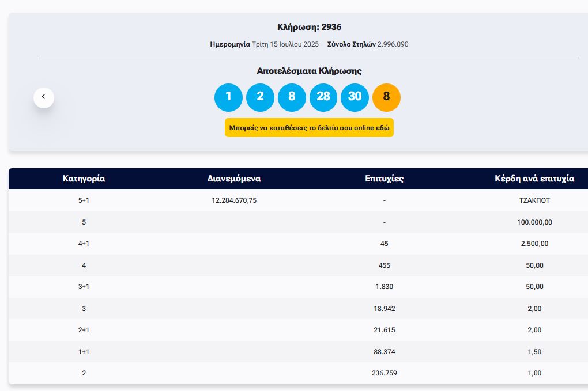Go to previous draw with left chevron
Image resolution: width=588 pixels, height=391 pixels.
[44, 97]
